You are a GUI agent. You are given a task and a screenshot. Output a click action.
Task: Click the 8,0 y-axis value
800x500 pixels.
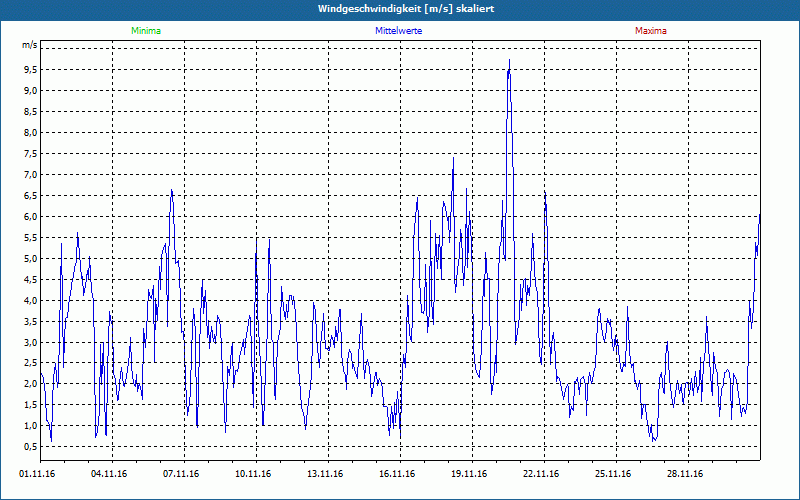[x=31, y=133]
